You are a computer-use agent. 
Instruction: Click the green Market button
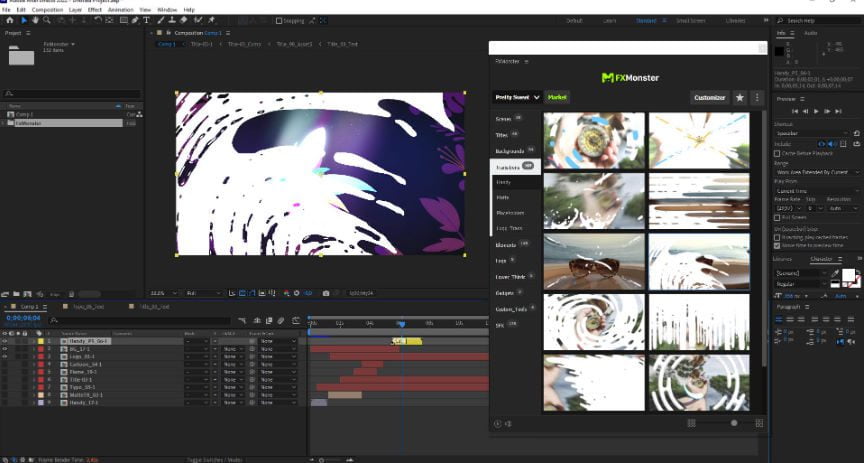557,98
